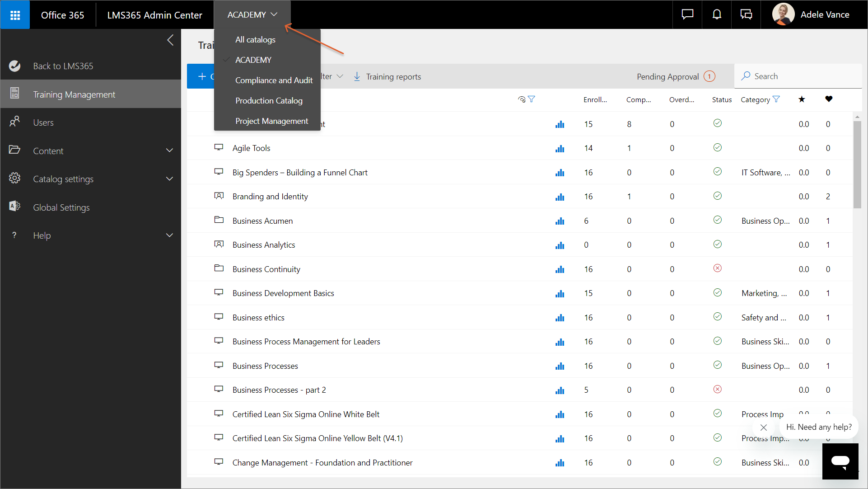This screenshot has height=489, width=868.
Task: Toggle the ACADEMY catalog dropdown in header
Action: pyautogui.click(x=252, y=14)
